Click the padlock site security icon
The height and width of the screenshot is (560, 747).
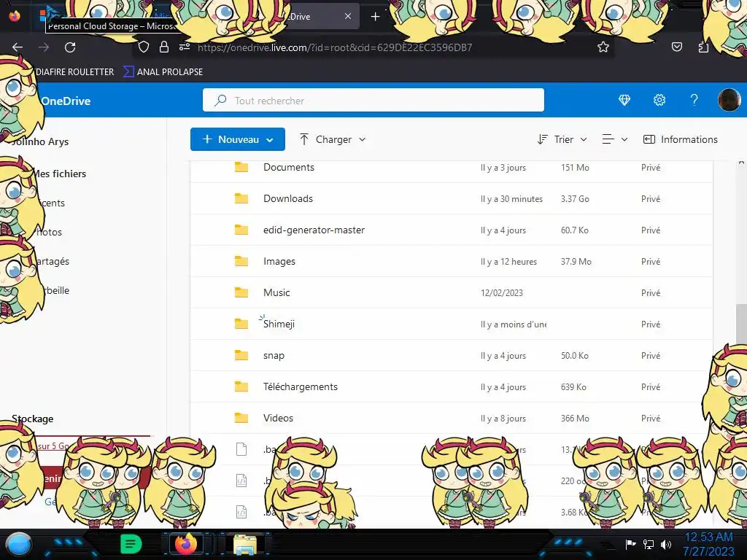point(164,47)
